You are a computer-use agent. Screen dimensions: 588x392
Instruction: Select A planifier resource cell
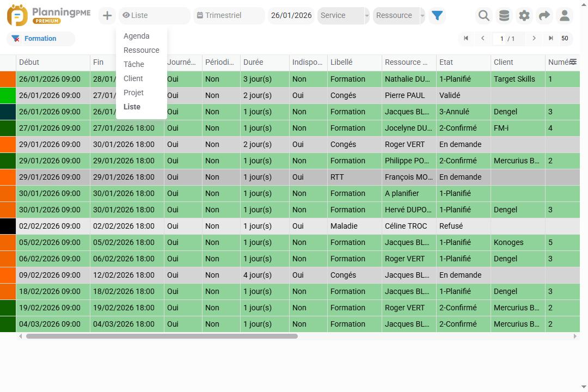click(409, 194)
